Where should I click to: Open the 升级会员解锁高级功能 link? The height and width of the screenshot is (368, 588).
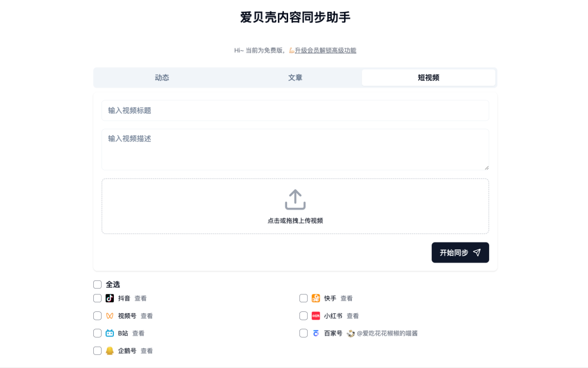[x=326, y=50]
